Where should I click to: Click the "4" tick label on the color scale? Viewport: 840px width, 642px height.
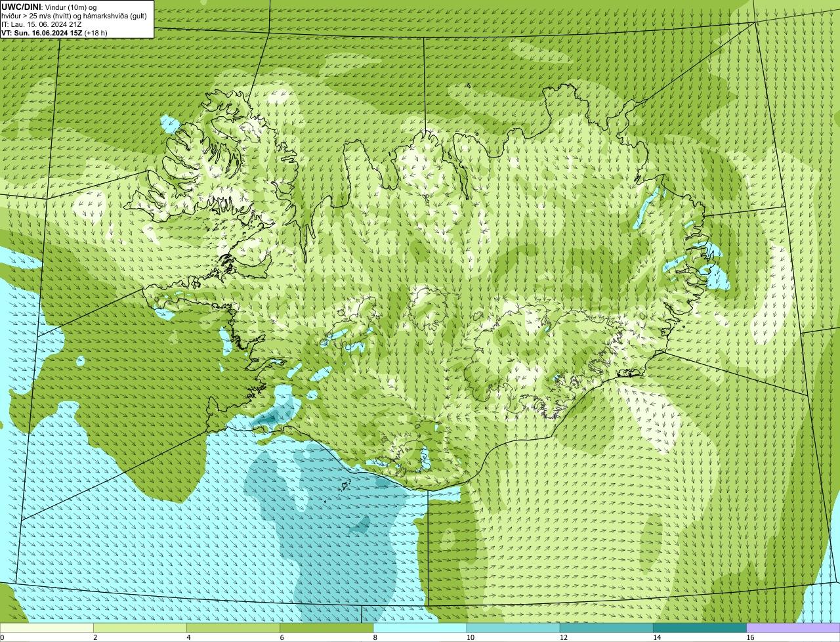pos(188,637)
